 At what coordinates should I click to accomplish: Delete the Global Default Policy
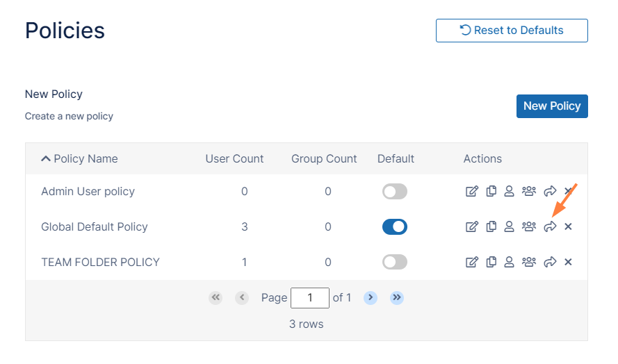[x=568, y=226]
